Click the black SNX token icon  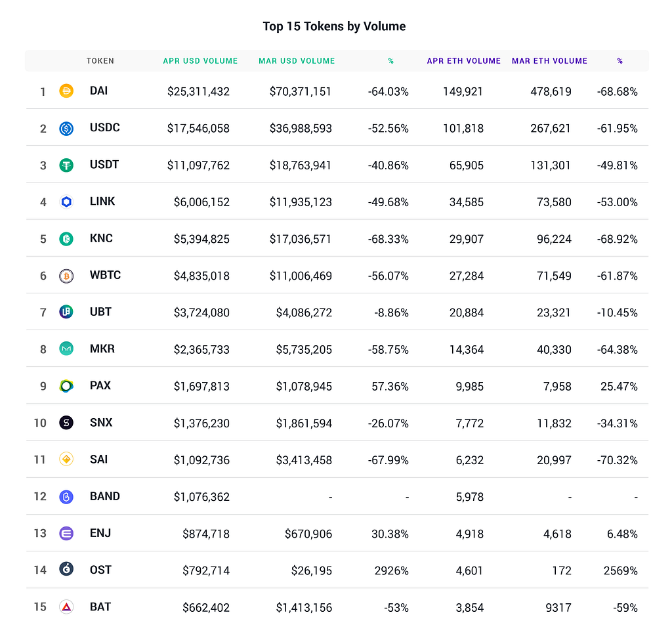[66, 423]
